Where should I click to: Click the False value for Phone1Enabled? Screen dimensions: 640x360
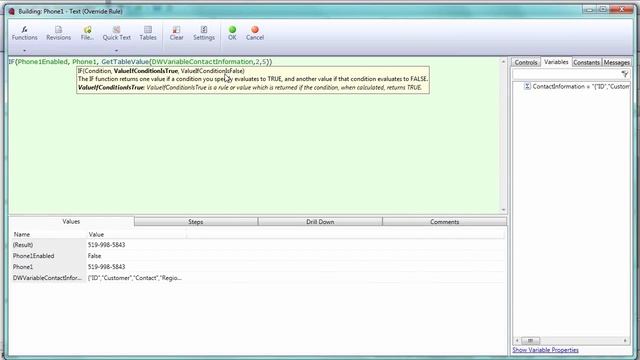pyautogui.click(x=94, y=256)
